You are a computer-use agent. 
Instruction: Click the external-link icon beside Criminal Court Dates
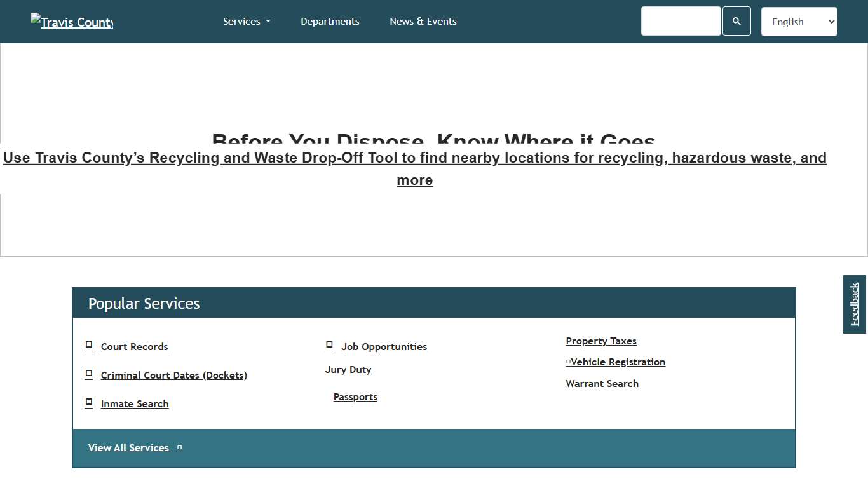pos(88,374)
